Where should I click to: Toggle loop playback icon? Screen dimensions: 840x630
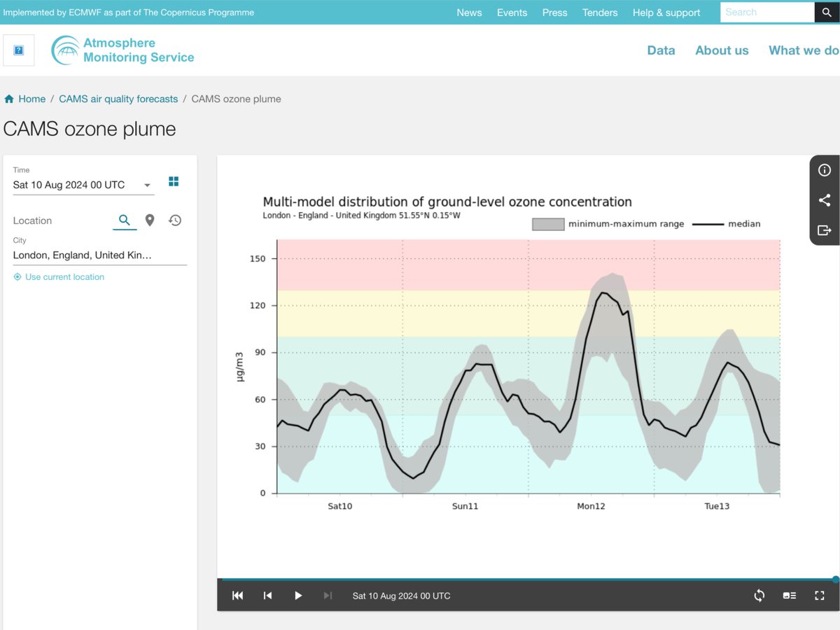pos(759,596)
